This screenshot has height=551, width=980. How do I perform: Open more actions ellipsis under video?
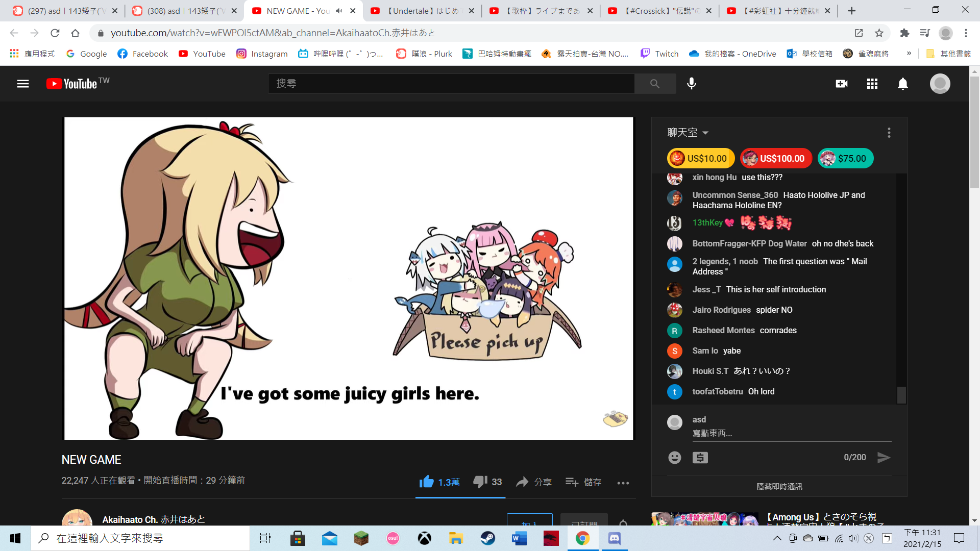coord(623,483)
